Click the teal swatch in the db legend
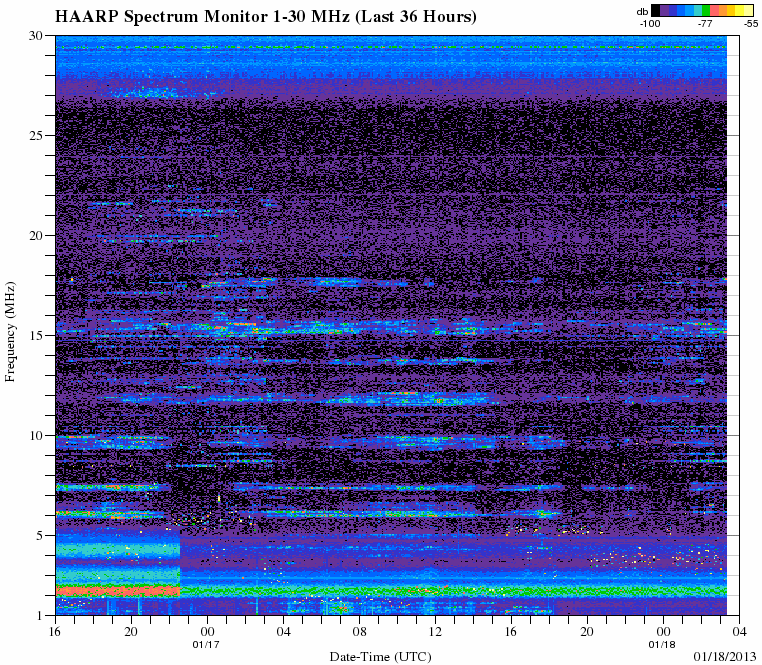 coord(698,10)
